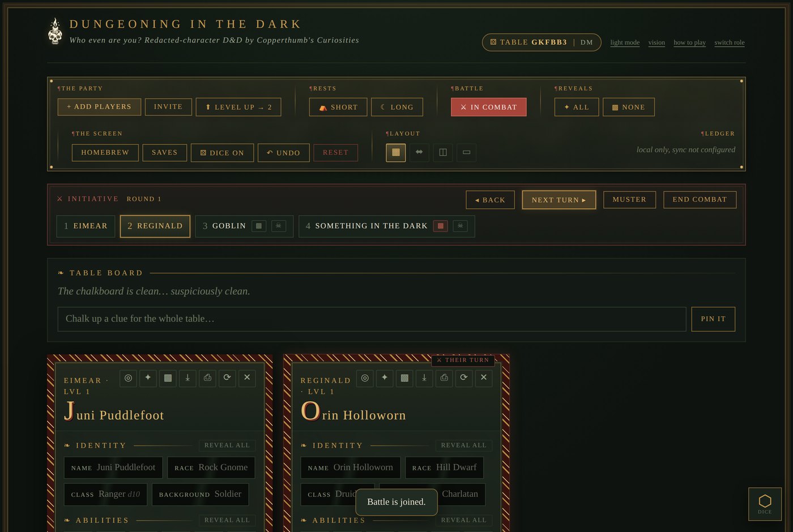The height and width of the screenshot is (532, 793).
Task: Take a Short rest
Action: [338, 107]
